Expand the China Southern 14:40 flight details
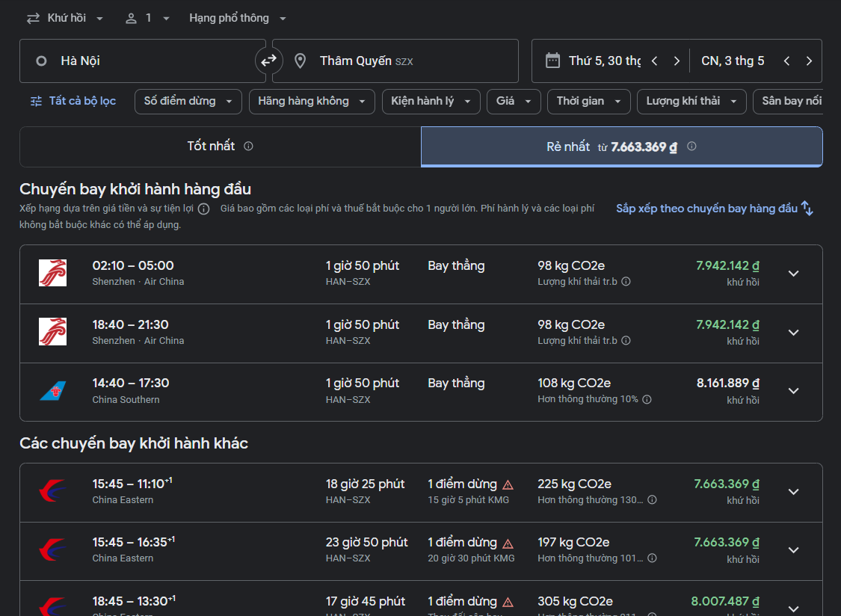 tap(794, 391)
